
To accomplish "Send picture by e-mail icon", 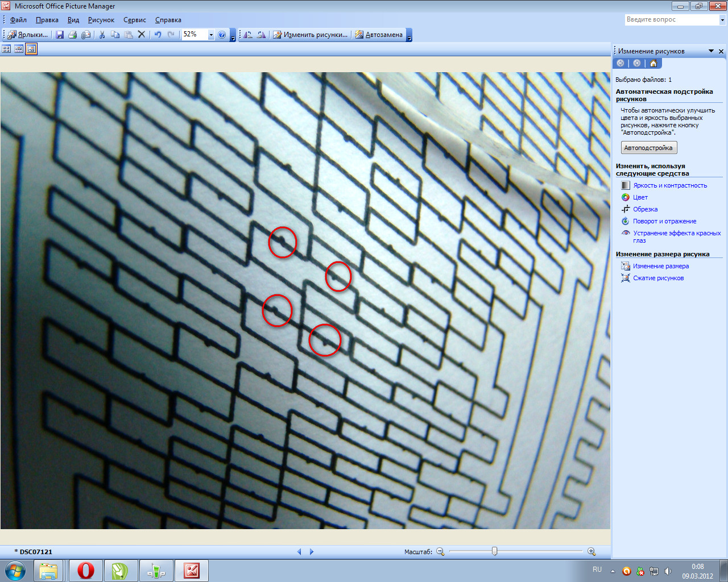I will 86,35.
